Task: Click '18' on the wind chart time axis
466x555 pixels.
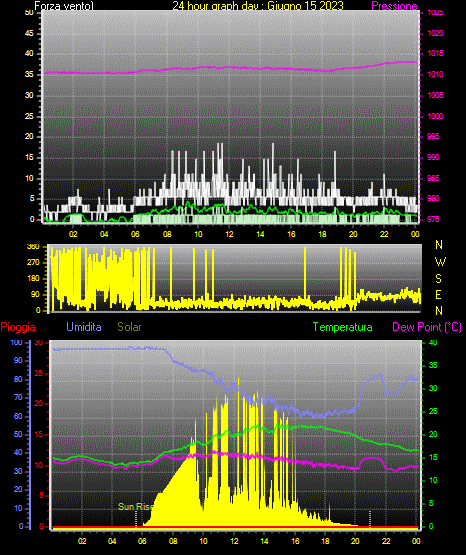Action: [x=322, y=234]
